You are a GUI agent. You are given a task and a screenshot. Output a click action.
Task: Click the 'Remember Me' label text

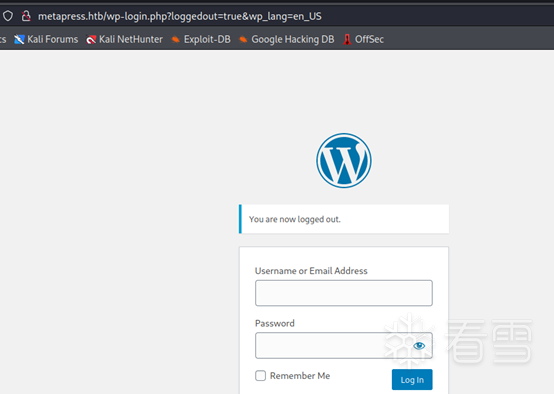click(300, 375)
